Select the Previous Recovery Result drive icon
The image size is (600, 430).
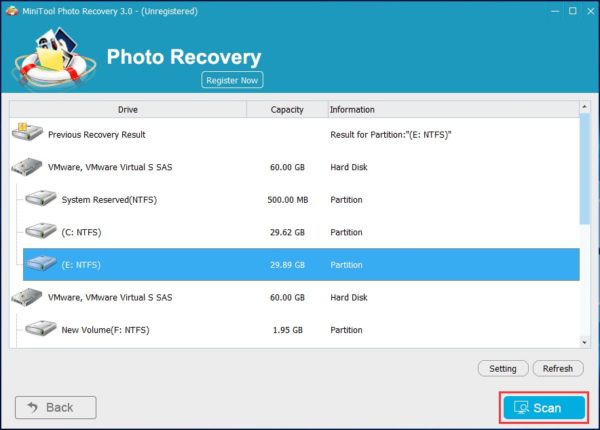[27, 132]
